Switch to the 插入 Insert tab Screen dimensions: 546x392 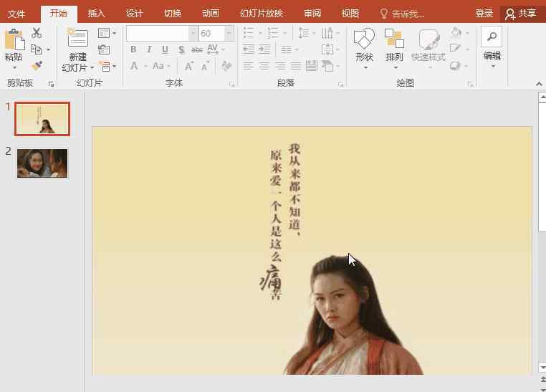(97, 14)
